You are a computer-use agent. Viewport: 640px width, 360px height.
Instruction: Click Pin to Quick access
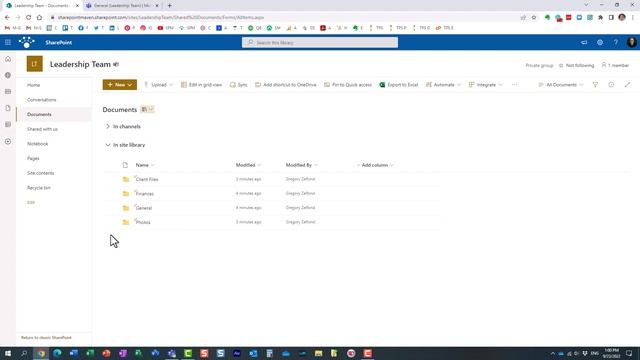pos(348,85)
